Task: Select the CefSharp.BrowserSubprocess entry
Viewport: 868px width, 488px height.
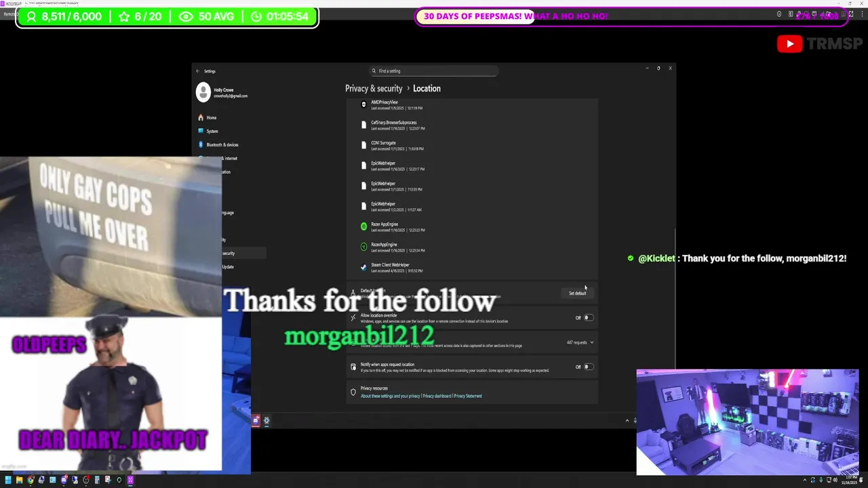Action: click(471, 125)
